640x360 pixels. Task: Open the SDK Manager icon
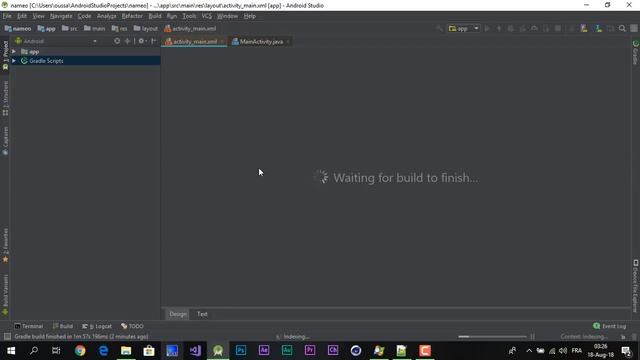pos(598,29)
